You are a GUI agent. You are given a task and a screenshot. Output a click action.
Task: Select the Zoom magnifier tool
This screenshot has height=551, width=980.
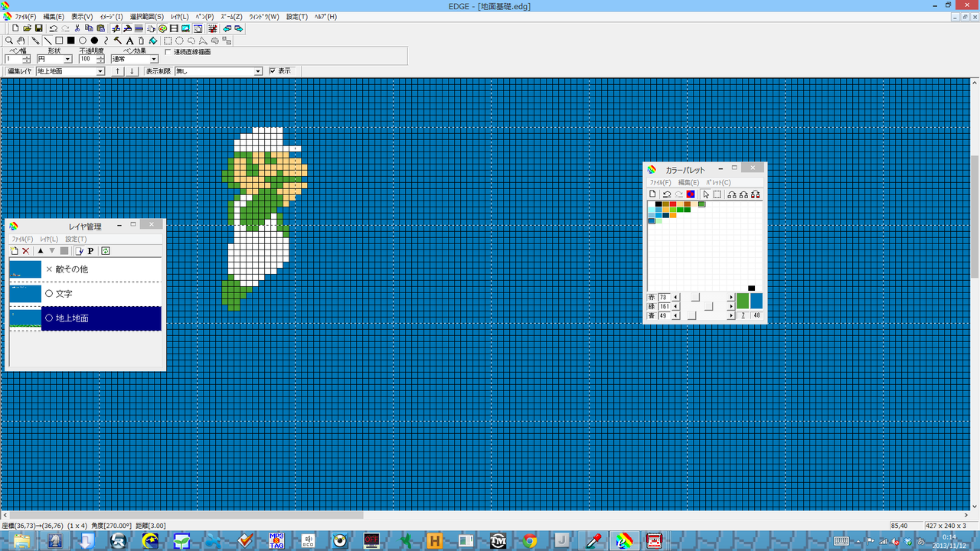pyautogui.click(x=9, y=41)
